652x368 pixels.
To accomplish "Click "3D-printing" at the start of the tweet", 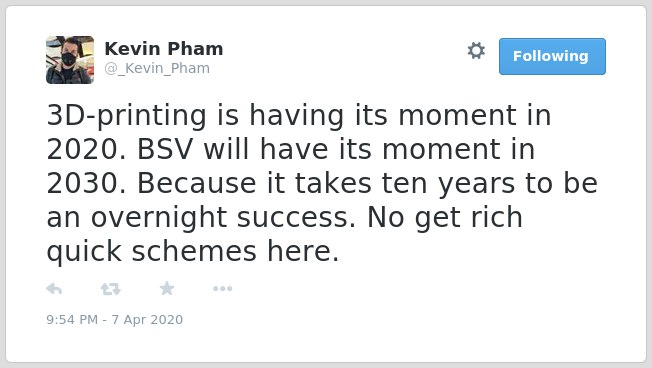I will pos(126,116).
